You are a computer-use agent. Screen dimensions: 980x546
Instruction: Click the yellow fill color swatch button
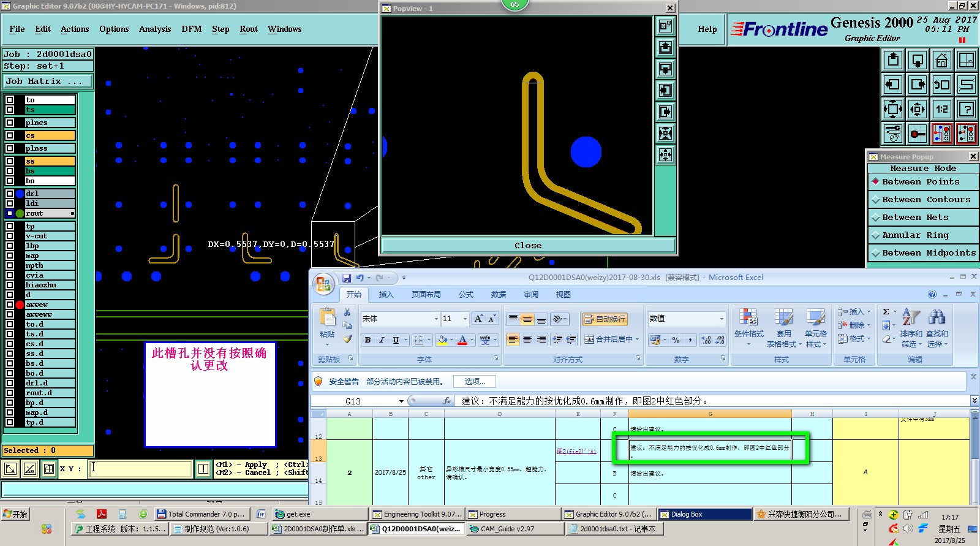pyautogui.click(x=442, y=339)
